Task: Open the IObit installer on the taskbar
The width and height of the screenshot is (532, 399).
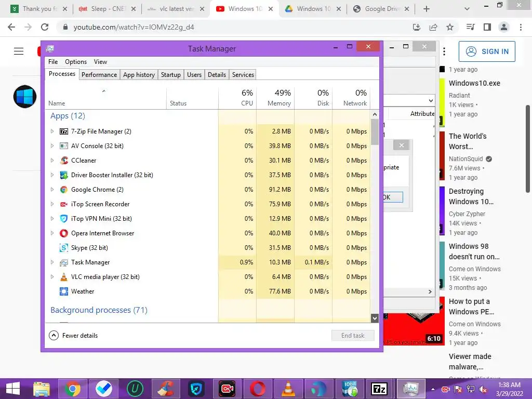Action: (x=350, y=389)
